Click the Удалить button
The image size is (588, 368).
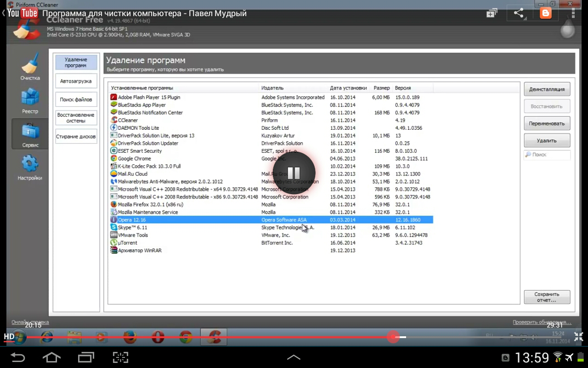pos(547,140)
